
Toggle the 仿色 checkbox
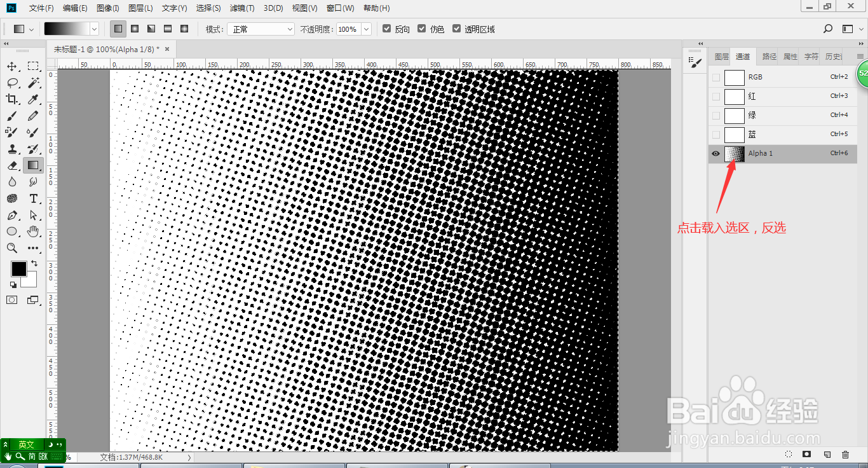[421, 29]
